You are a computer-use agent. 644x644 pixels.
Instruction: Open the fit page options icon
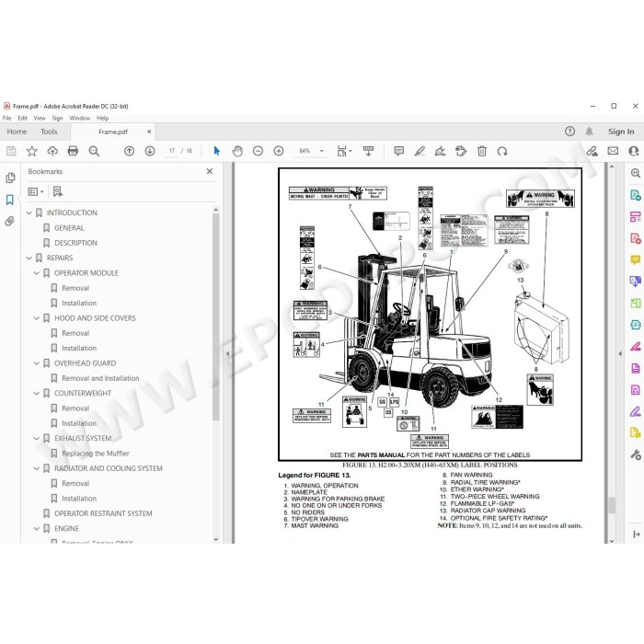click(344, 151)
